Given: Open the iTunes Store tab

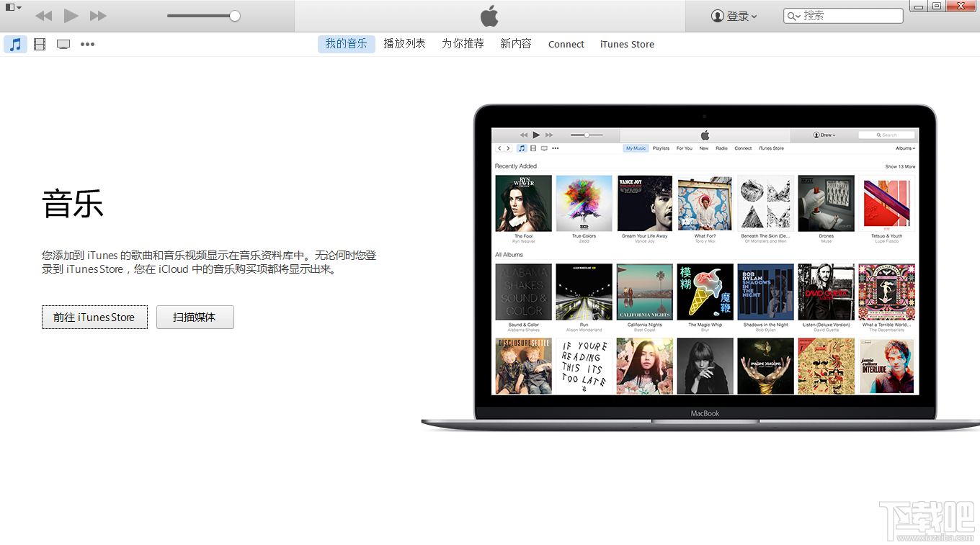Looking at the screenshot, I should 626,44.
